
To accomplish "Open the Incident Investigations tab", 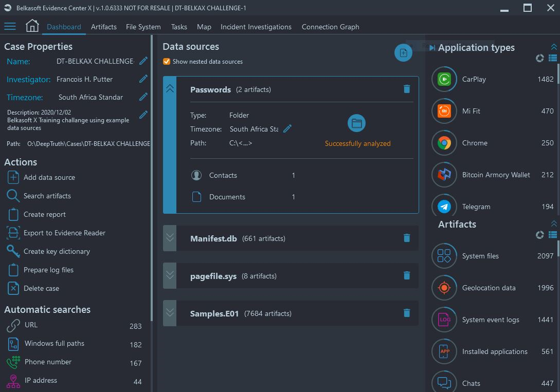I will (256, 27).
